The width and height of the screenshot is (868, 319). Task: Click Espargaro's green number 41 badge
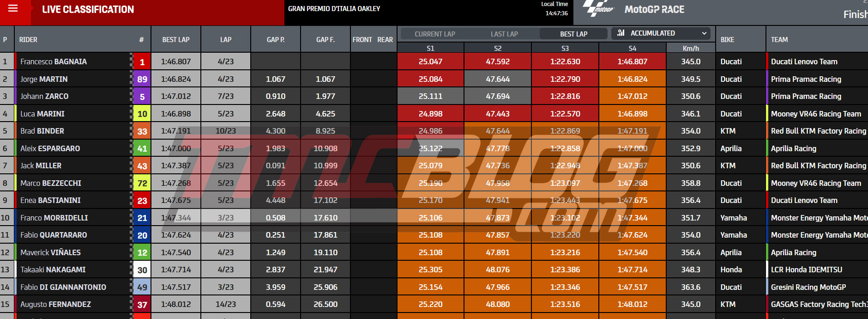click(142, 148)
